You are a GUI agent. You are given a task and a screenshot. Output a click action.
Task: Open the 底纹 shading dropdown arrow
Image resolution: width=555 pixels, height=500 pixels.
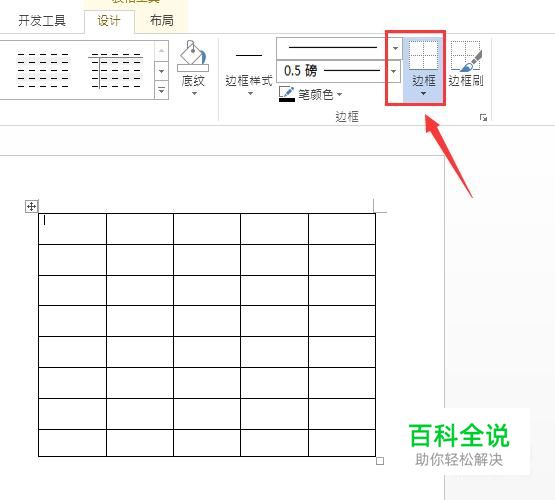tap(194, 94)
